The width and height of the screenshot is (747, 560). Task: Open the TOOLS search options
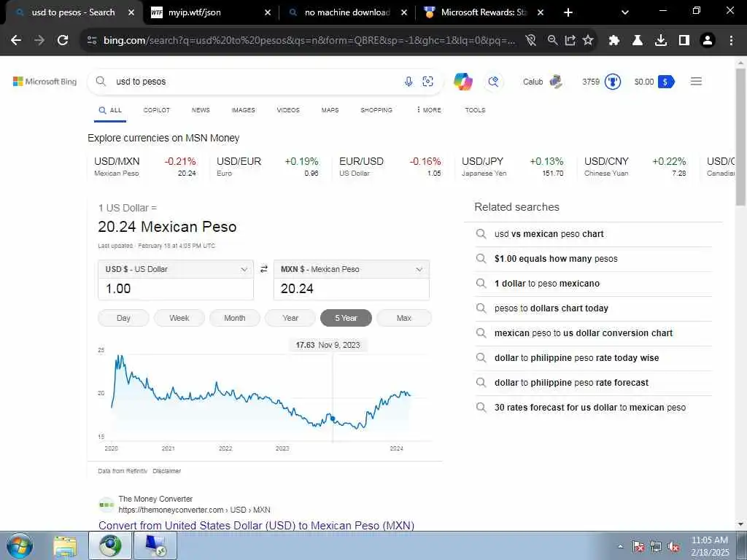tap(475, 110)
